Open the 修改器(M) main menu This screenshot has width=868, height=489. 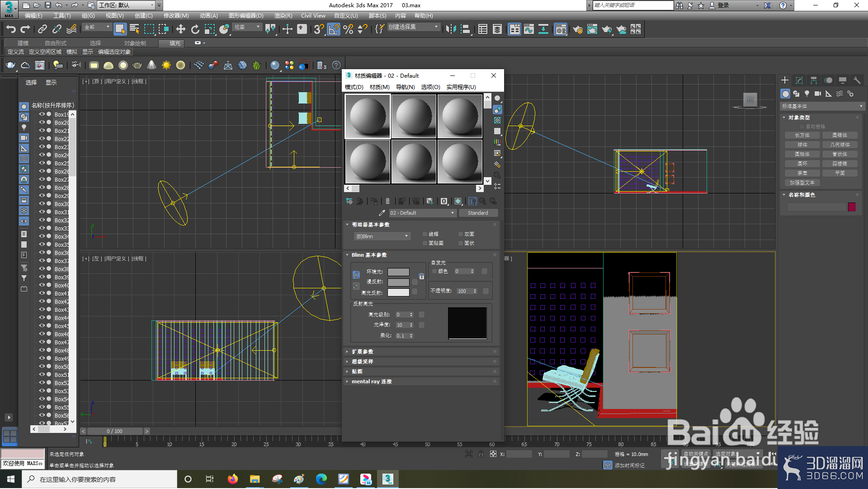176,16
